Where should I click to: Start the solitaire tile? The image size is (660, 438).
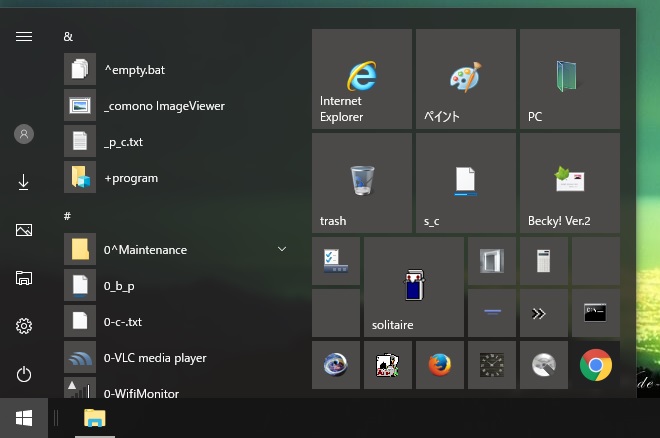tap(414, 287)
